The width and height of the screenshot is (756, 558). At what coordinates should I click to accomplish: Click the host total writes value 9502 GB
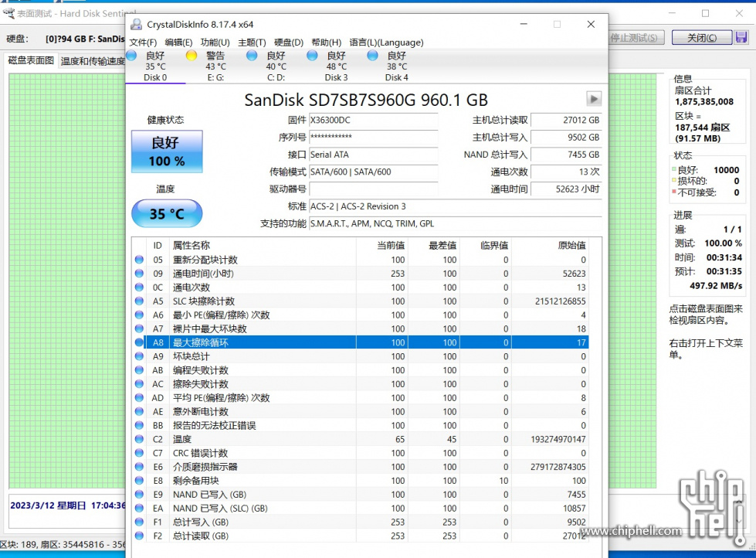click(566, 138)
